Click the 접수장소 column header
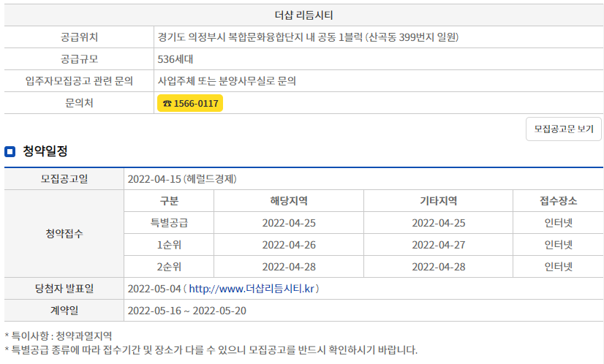This screenshot has height=364, width=604. pyautogui.click(x=558, y=201)
